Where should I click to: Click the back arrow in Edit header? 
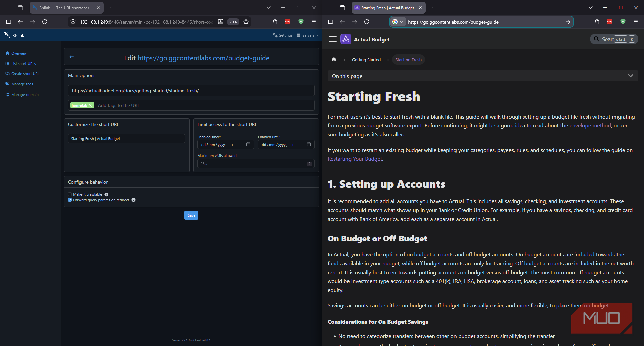71,57
